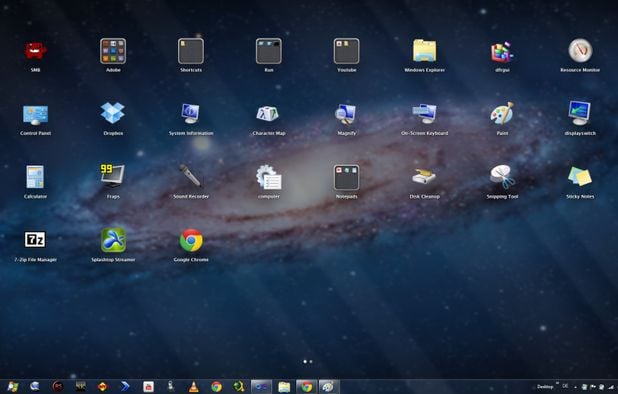Launch Dropbox
This screenshot has width=618, height=394.
coord(113,113)
